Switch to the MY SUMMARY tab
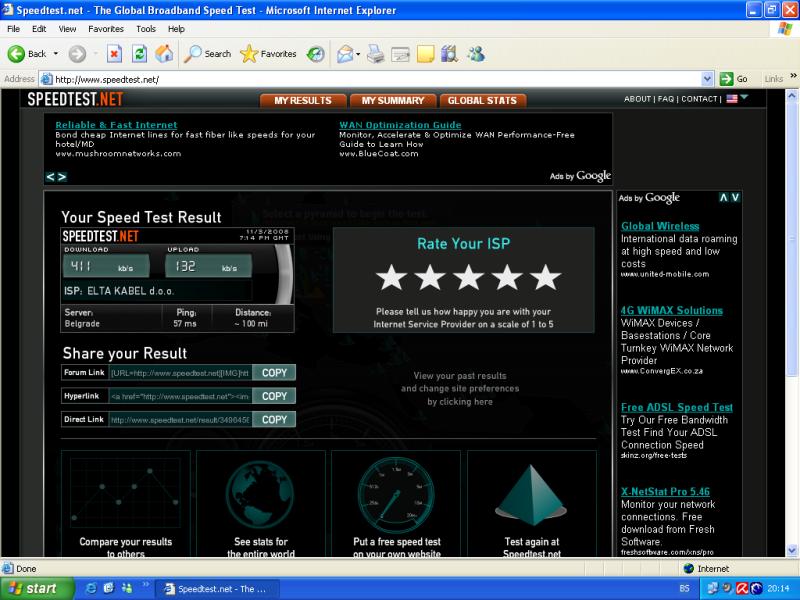The height and width of the screenshot is (600, 800). [x=393, y=101]
